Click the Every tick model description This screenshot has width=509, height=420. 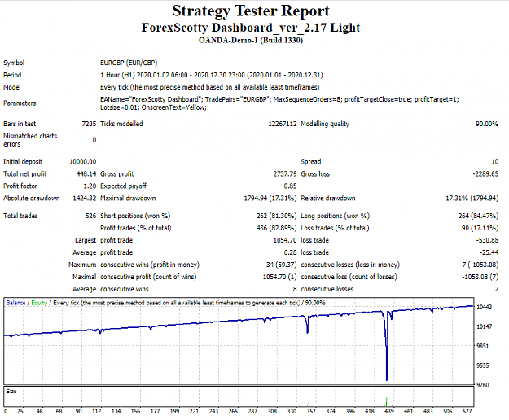pos(209,87)
